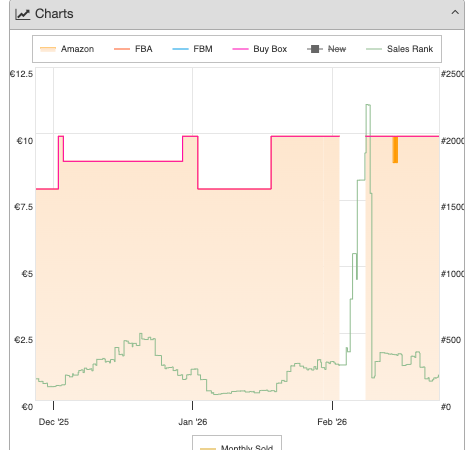
Task: Click the New grey square marker icon
Action: (315, 49)
